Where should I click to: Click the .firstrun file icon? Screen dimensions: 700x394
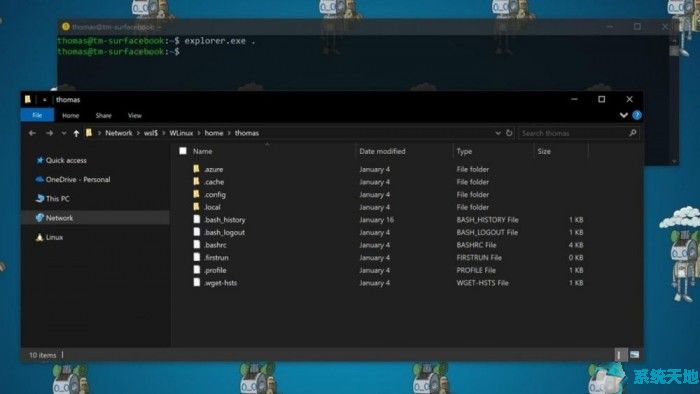point(196,257)
